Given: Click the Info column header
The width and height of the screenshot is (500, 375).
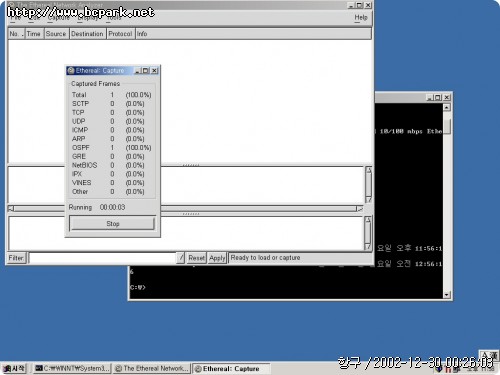Looking at the screenshot, I should pos(253,34).
